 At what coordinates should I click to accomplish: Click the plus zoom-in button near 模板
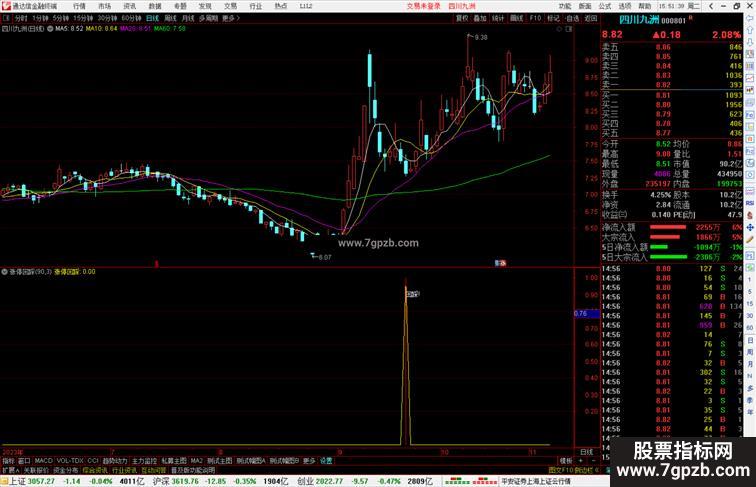coord(581,461)
